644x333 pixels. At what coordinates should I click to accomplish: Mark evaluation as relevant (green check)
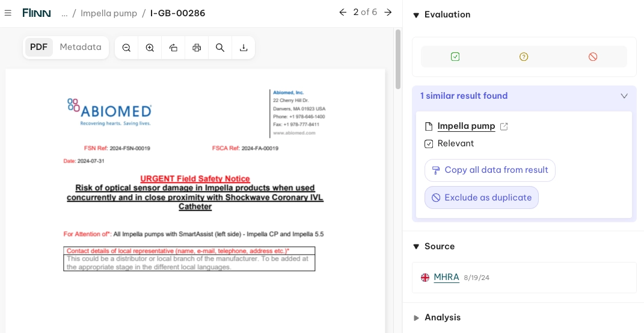tap(455, 57)
